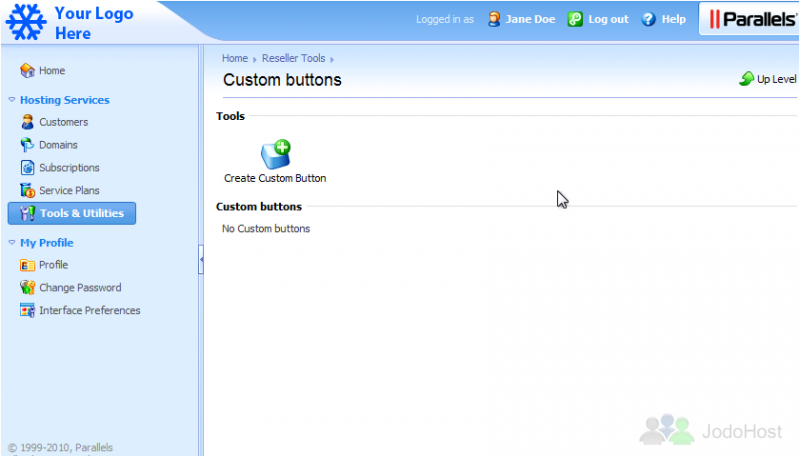The width and height of the screenshot is (800, 457).
Task: Open Service Plans in the sidebar
Action: 69,190
